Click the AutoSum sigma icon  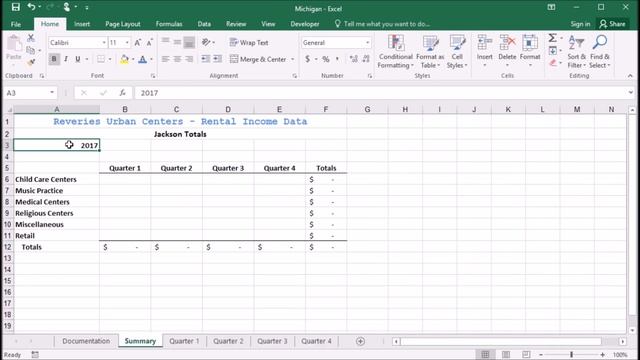coord(552,38)
